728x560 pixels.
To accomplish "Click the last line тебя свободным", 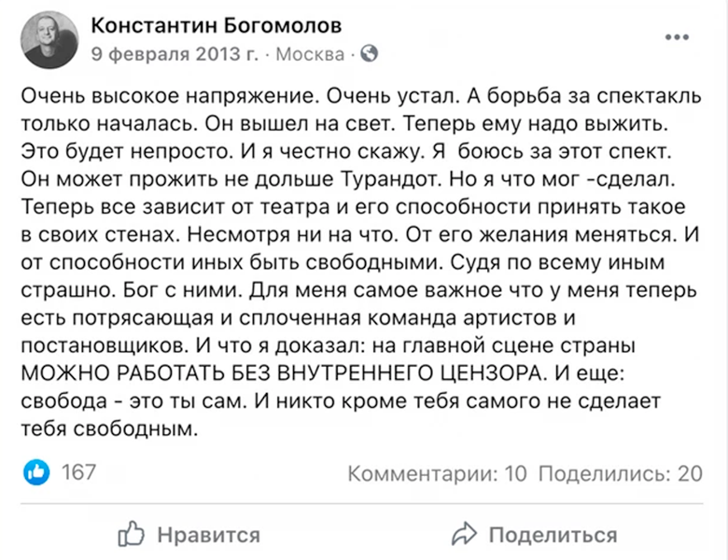I will click(109, 428).
